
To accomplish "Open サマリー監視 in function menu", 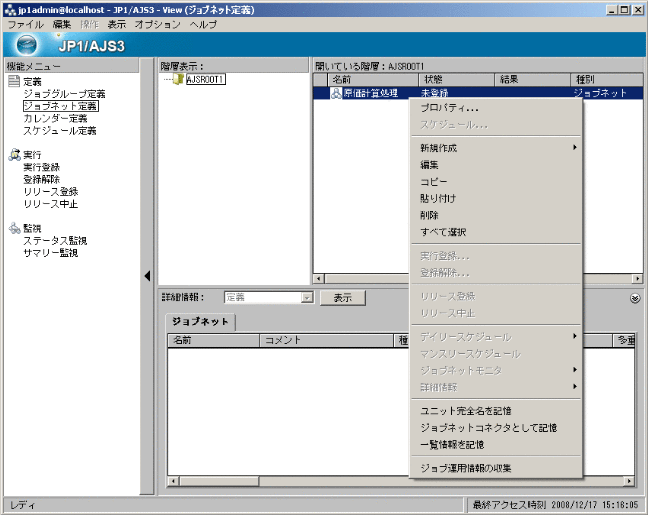I will tap(50, 253).
